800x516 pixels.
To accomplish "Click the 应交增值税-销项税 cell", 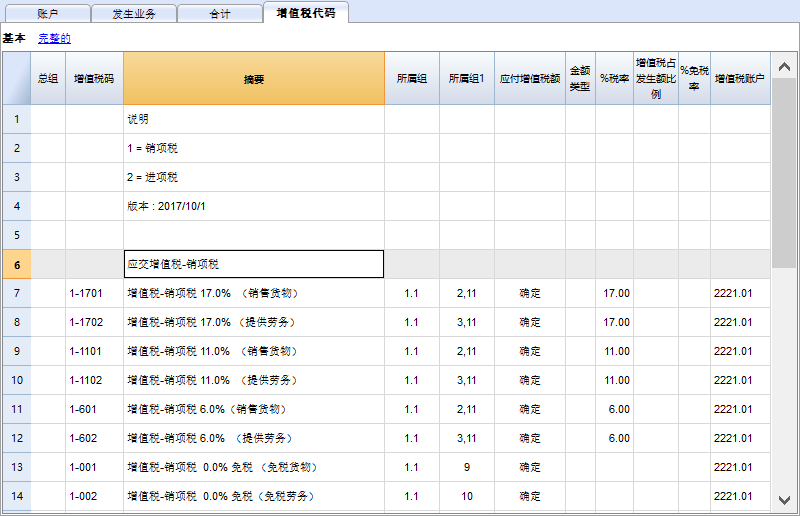I will [x=254, y=264].
